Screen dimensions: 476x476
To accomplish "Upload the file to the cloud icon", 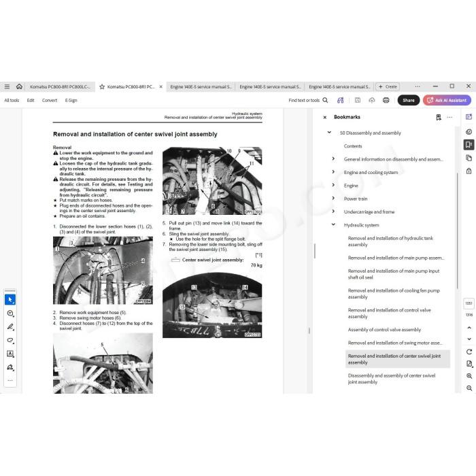I will 372,100.
